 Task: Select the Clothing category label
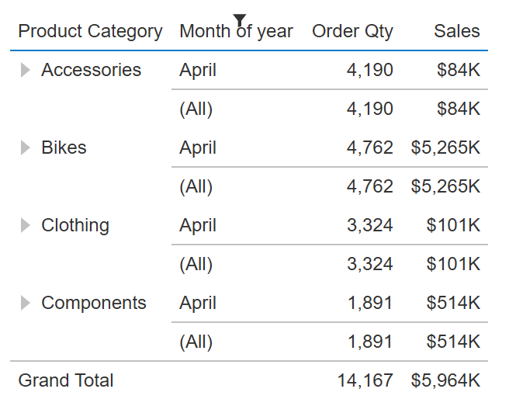click(75, 225)
